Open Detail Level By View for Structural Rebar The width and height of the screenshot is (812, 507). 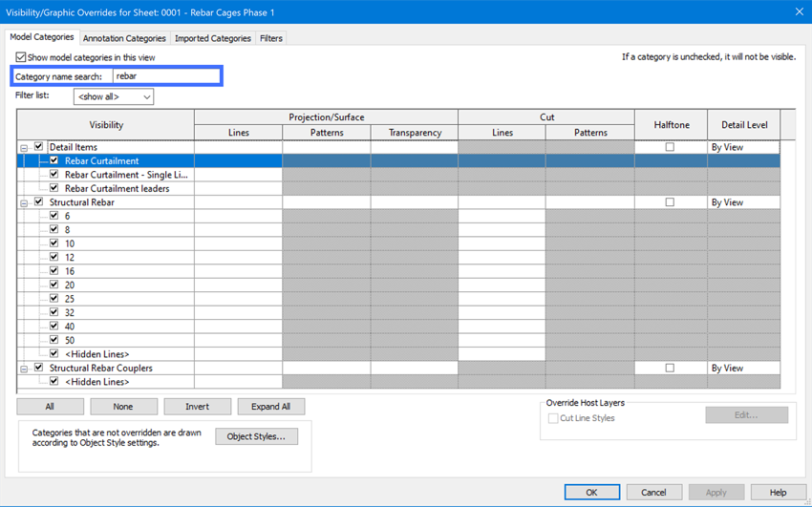[x=743, y=202]
